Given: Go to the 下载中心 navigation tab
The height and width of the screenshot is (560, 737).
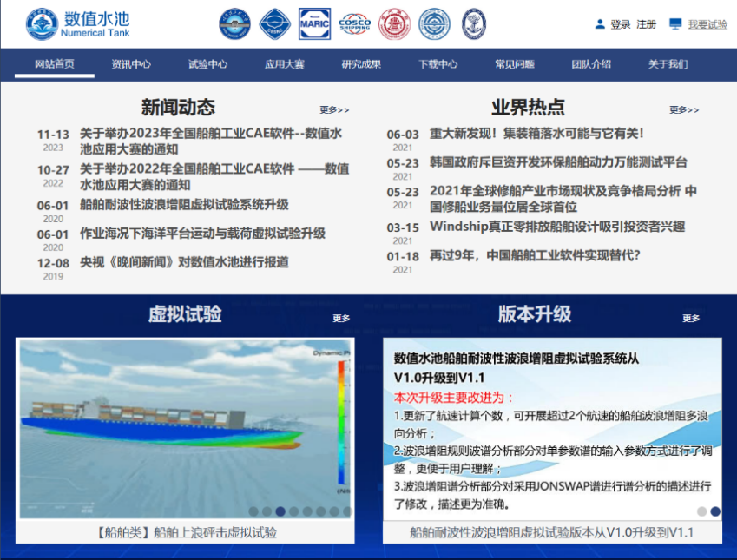Looking at the screenshot, I should (438, 64).
